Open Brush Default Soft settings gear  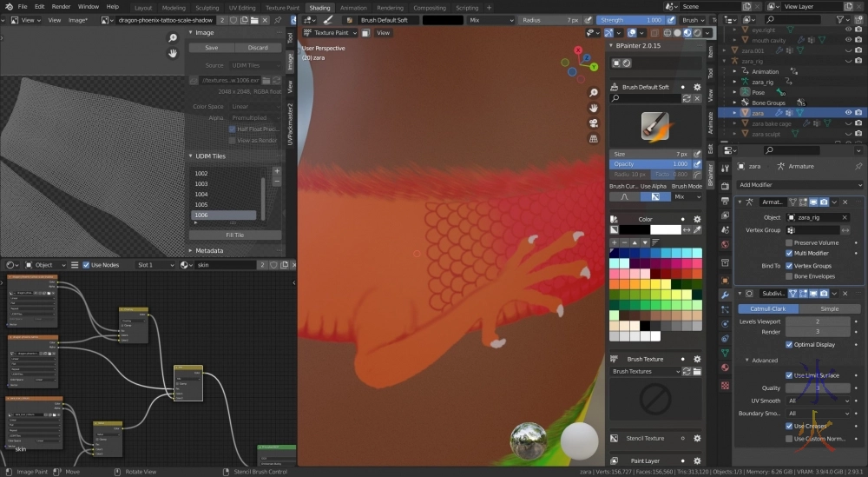click(x=697, y=87)
